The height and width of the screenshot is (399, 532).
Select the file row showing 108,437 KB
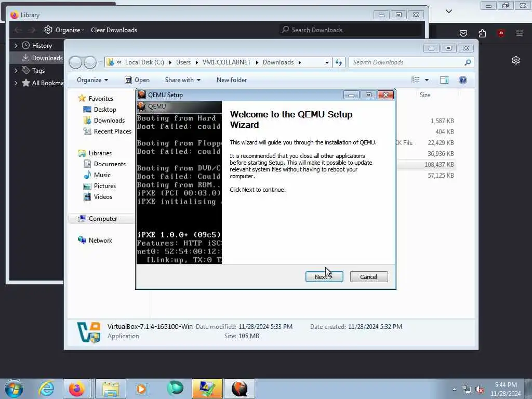(427, 165)
